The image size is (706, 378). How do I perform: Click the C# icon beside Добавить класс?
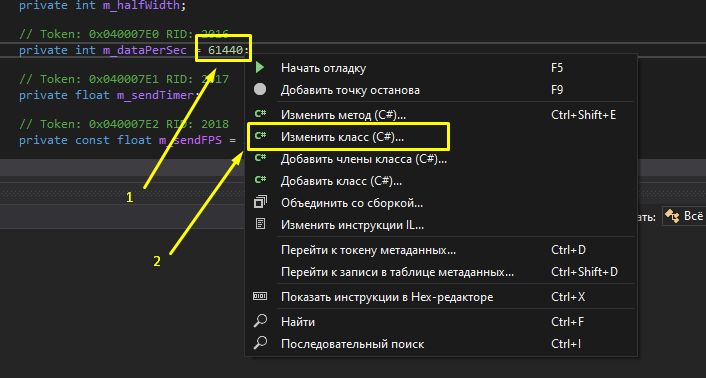pyautogui.click(x=260, y=180)
